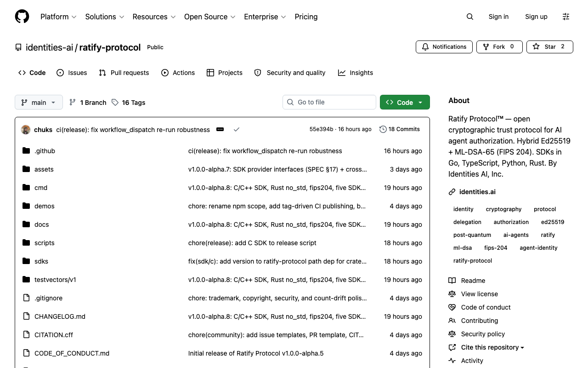Open the identities-ai owner link
Screen dimensions: 588x368
tap(50, 47)
